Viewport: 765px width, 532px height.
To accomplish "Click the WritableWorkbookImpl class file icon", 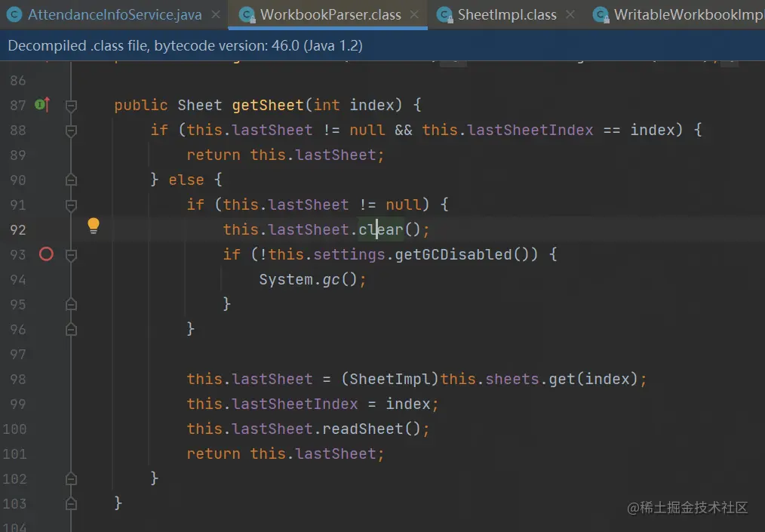I will coord(601,15).
